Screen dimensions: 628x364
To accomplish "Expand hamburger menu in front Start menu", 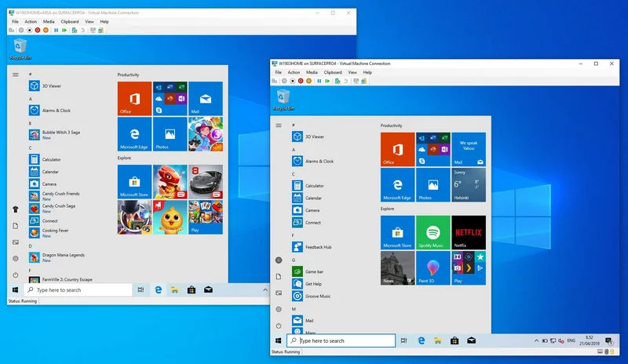I will (278, 126).
